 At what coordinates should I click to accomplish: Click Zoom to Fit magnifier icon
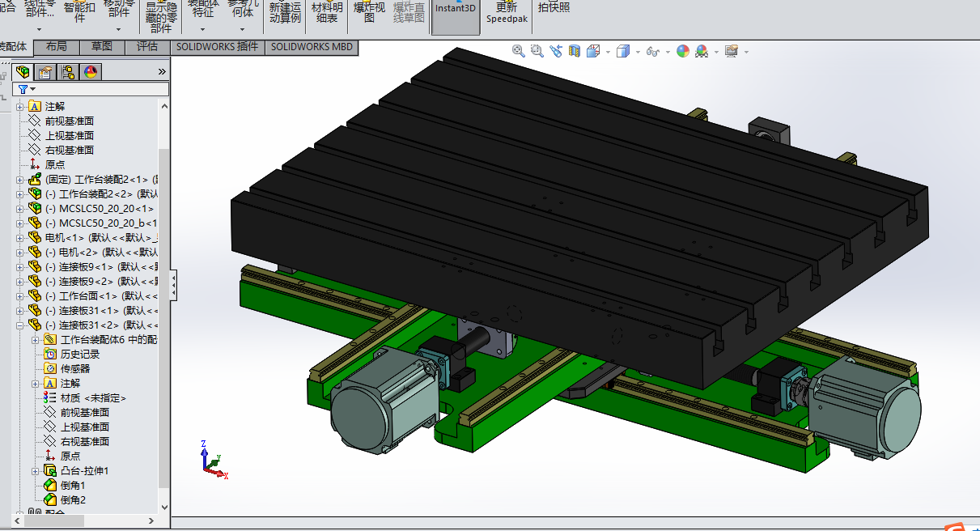click(519, 51)
